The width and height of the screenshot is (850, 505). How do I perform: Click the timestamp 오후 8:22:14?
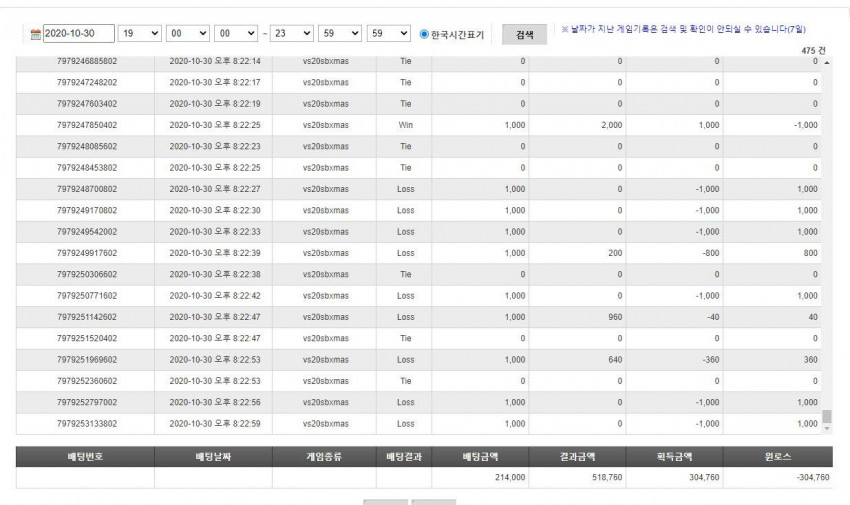[x=238, y=61]
